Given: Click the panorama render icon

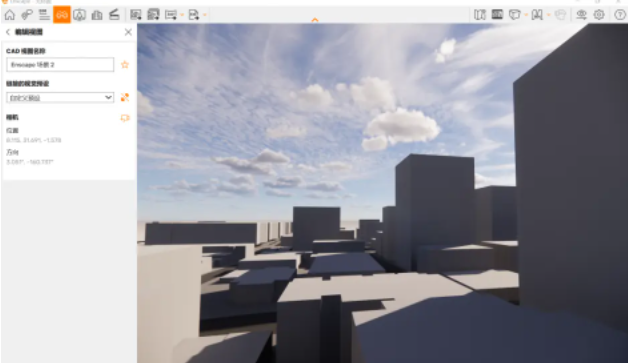Looking at the screenshot, I should pyautogui.click(x=171, y=15).
